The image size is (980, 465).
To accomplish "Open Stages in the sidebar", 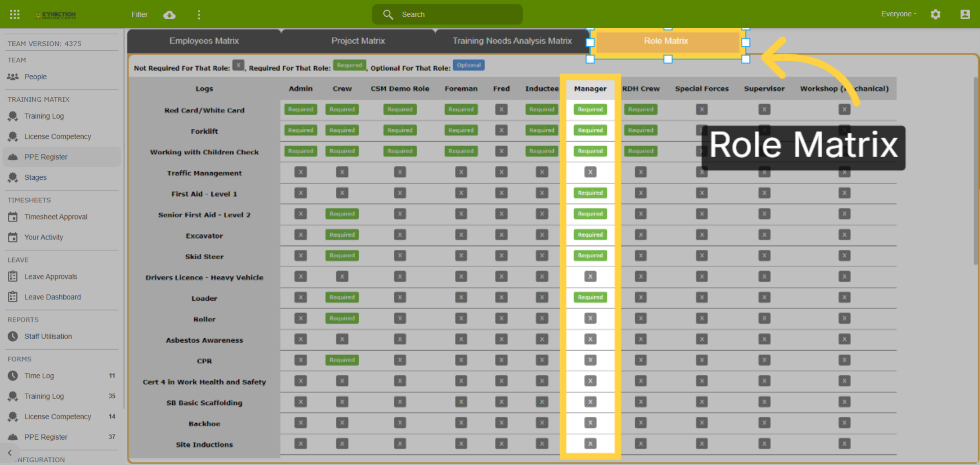I will point(36,177).
